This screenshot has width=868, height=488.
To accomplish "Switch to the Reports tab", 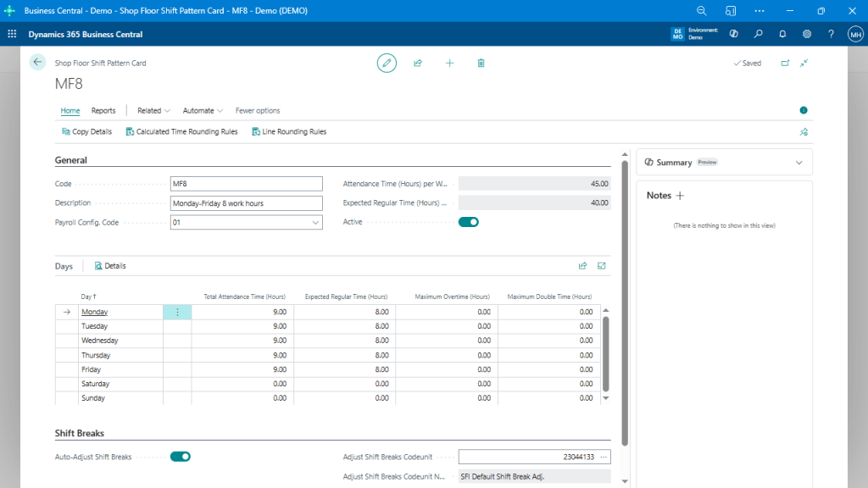I will point(103,110).
